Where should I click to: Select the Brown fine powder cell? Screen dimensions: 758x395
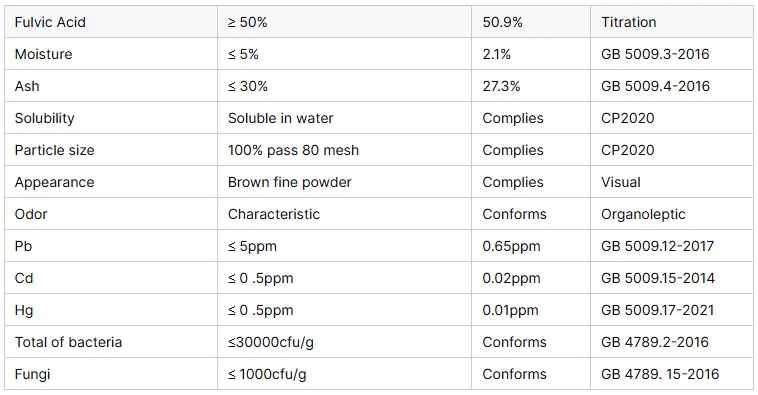click(x=290, y=182)
